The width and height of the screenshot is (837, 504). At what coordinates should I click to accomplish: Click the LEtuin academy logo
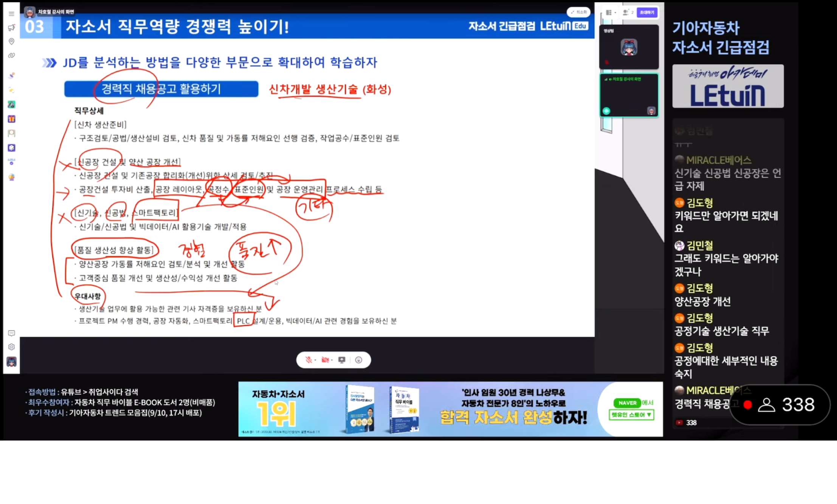click(x=728, y=86)
